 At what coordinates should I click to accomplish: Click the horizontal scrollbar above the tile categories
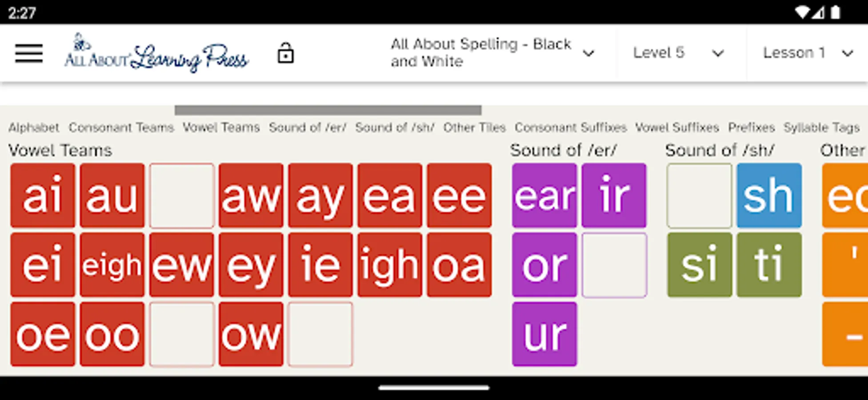(328, 110)
